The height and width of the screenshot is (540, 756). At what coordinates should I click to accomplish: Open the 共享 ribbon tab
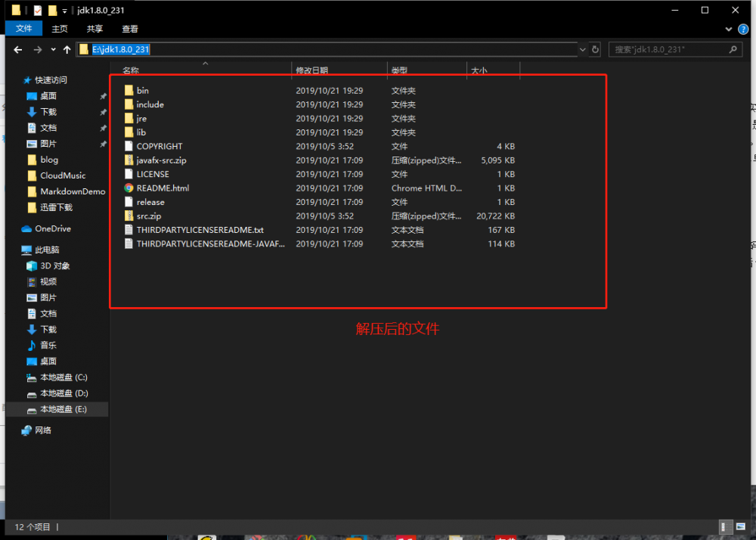pyautogui.click(x=94, y=29)
